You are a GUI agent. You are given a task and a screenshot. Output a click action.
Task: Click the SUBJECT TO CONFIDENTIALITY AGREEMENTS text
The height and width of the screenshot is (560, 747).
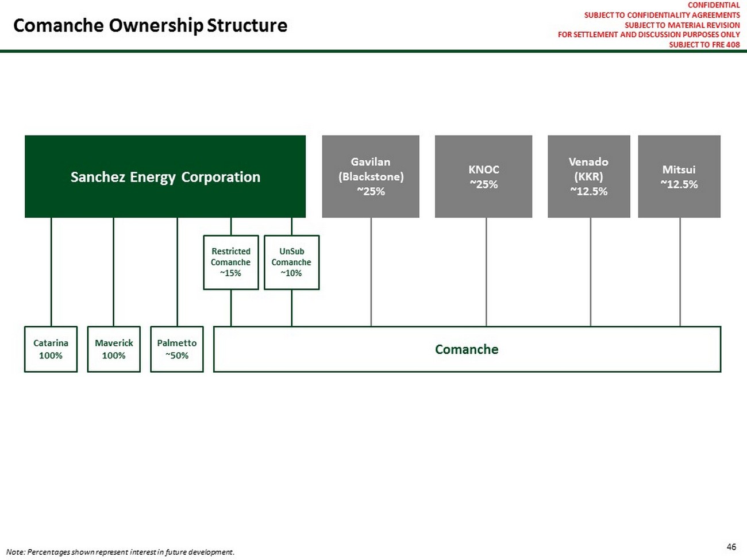click(662, 16)
